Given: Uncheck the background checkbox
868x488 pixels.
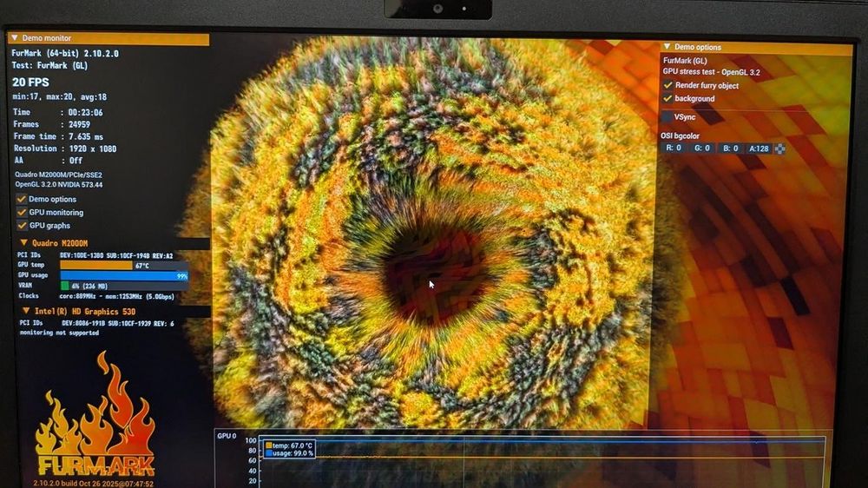Looking at the screenshot, I should (x=667, y=99).
